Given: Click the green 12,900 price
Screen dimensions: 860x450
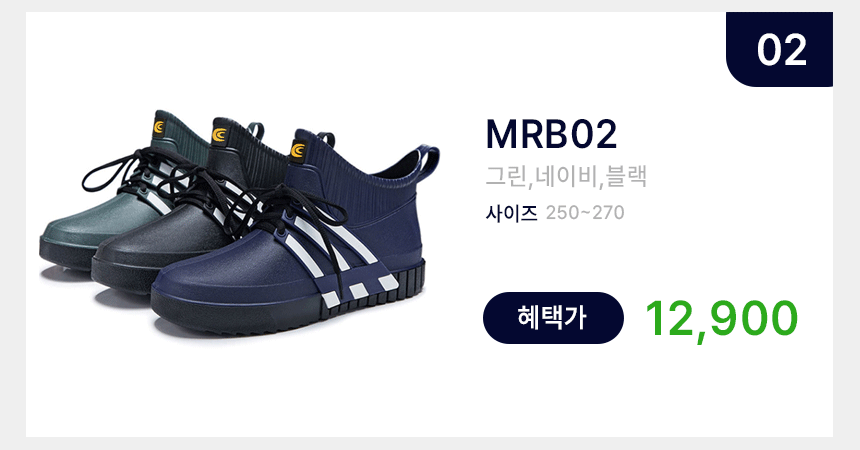Looking at the screenshot, I should tap(721, 319).
